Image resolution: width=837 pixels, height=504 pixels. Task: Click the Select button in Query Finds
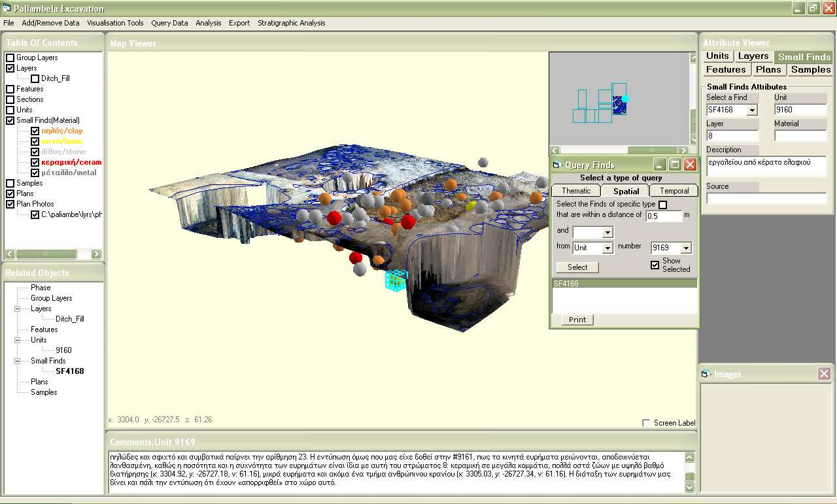tap(577, 267)
